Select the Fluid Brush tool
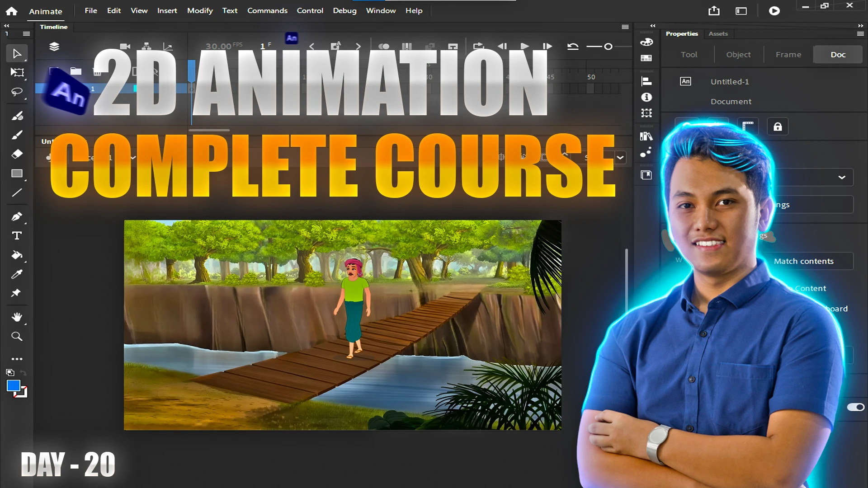The image size is (868, 488). pyautogui.click(x=17, y=116)
